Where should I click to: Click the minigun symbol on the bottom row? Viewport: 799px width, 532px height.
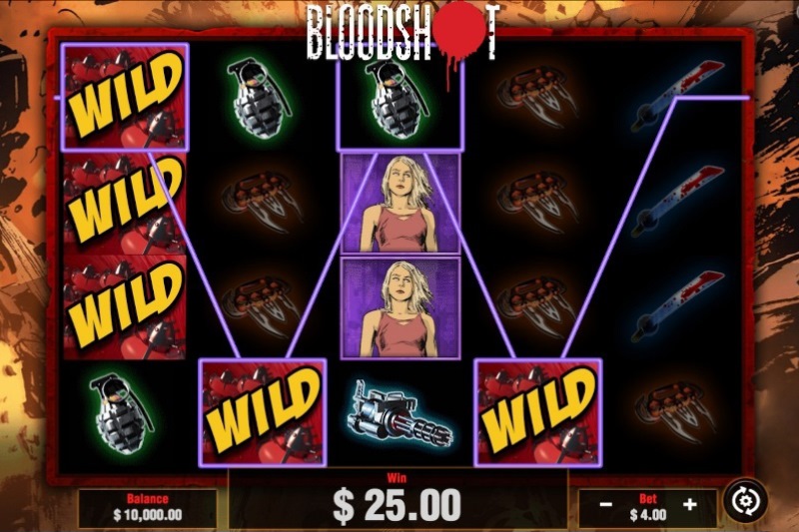399,414
